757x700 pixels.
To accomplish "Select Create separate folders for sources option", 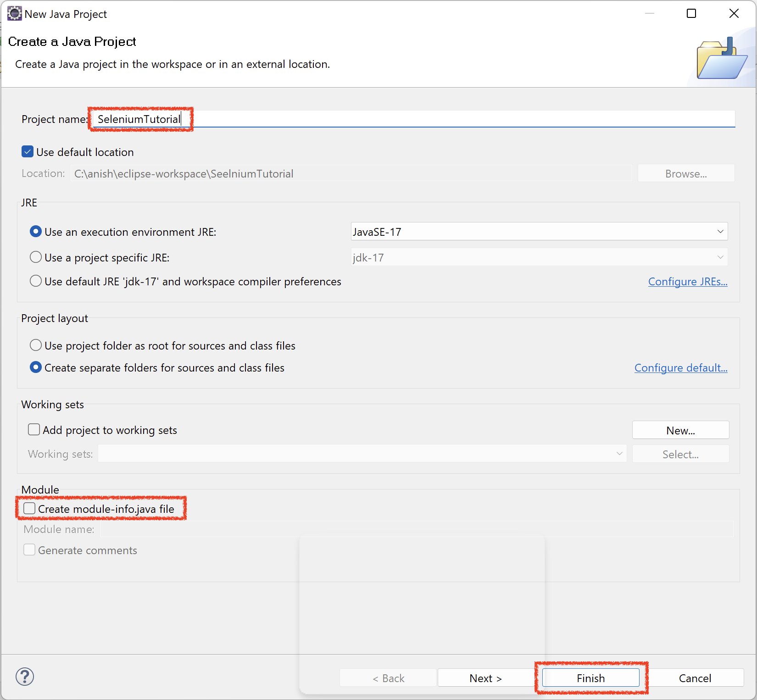I will point(36,367).
